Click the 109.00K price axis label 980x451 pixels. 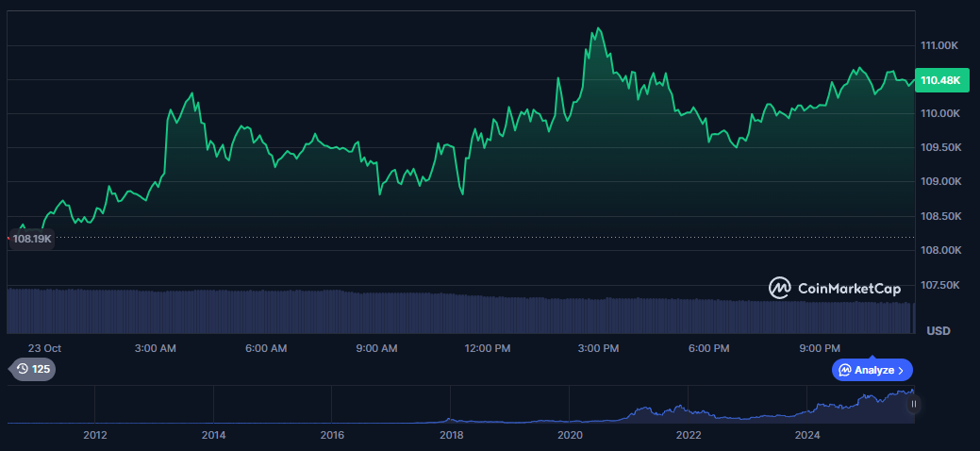[939, 182]
